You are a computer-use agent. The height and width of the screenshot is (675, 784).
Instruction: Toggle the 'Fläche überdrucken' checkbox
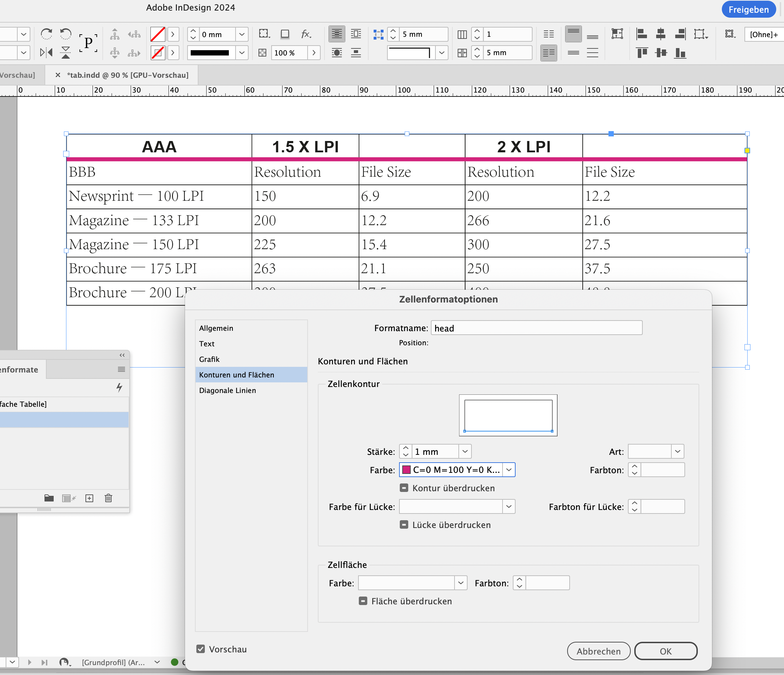click(363, 601)
